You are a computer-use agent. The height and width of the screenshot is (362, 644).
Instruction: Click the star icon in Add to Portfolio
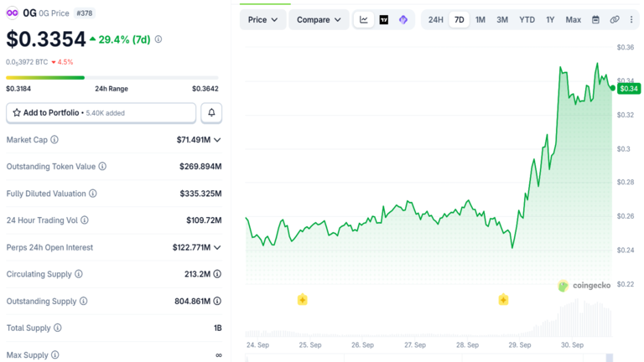click(17, 112)
